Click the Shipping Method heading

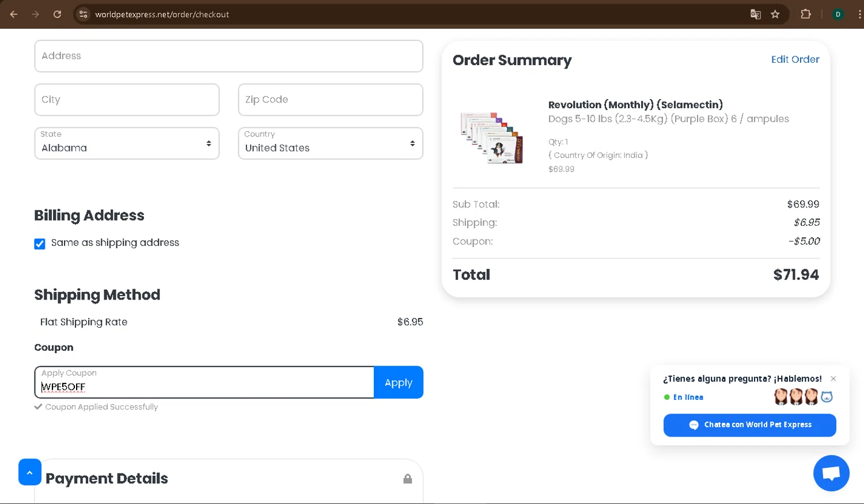(97, 295)
